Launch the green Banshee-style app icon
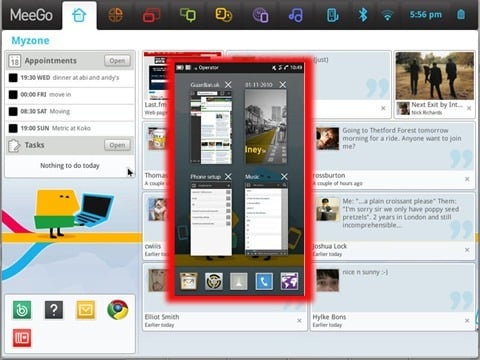This screenshot has height=360, width=480. 22,310
